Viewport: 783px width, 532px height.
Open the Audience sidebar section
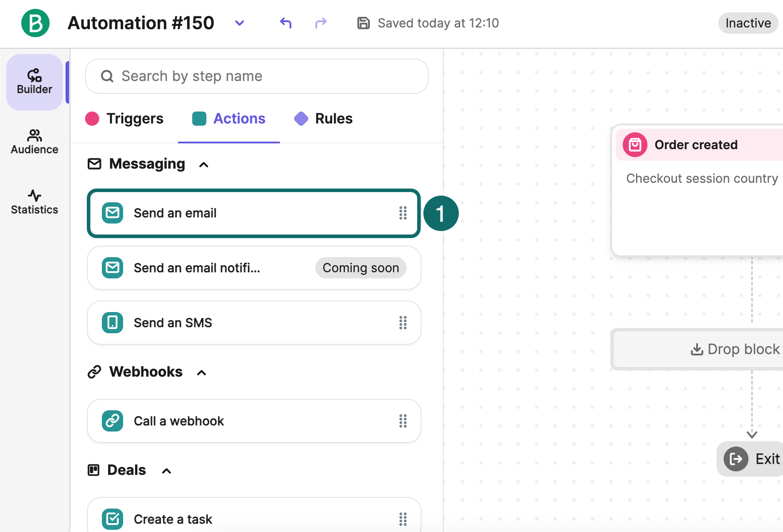click(35, 142)
